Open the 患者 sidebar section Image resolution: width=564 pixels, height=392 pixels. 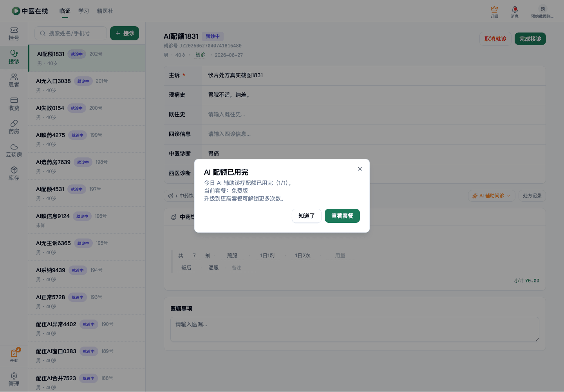coord(14,81)
